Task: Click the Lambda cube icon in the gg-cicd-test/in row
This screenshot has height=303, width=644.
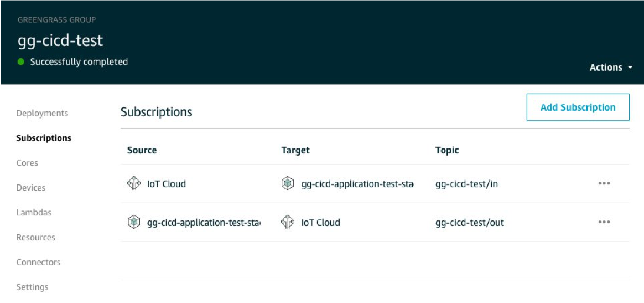Action: [288, 183]
